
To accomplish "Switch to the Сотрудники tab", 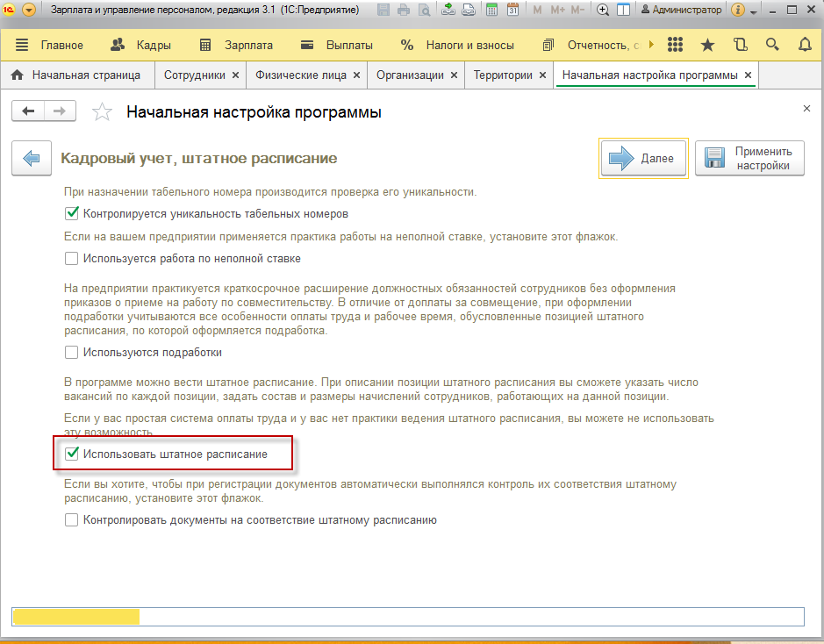I will click(x=194, y=75).
